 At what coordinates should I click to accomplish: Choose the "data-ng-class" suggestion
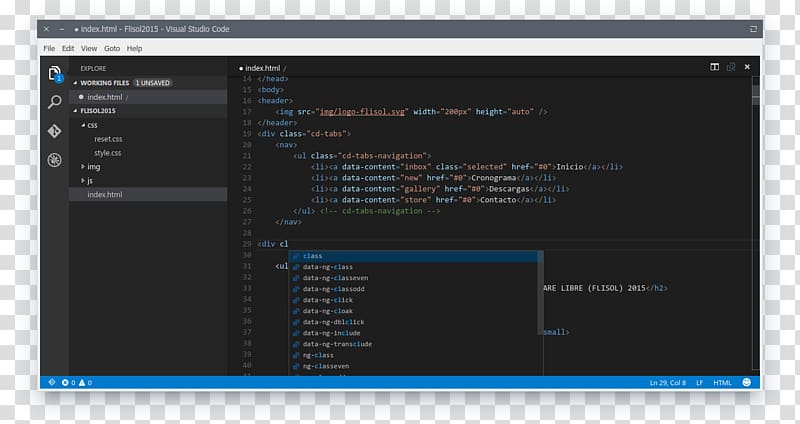[x=413, y=267]
